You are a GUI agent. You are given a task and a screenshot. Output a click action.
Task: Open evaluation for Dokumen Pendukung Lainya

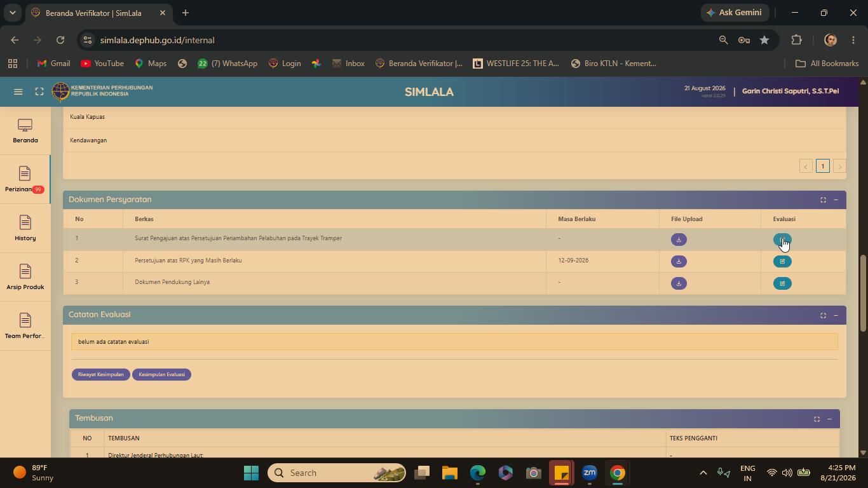coord(782,283)
